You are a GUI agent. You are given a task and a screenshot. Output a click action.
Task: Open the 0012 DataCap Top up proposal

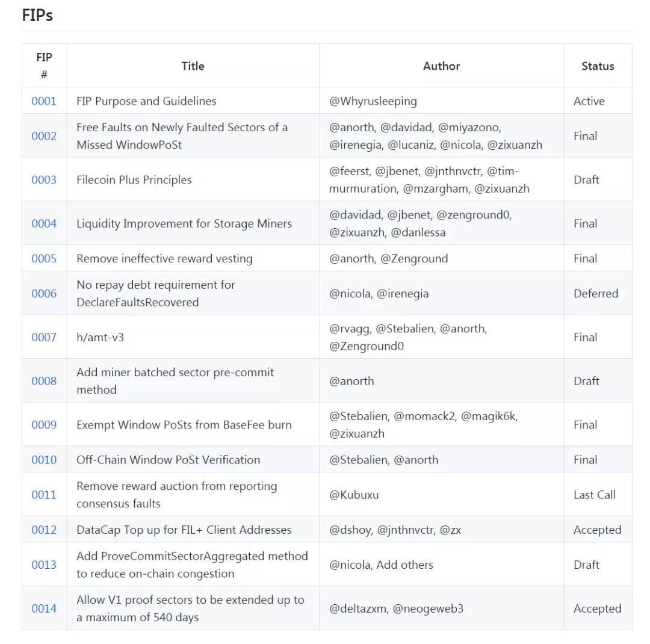tap(44, 530)
